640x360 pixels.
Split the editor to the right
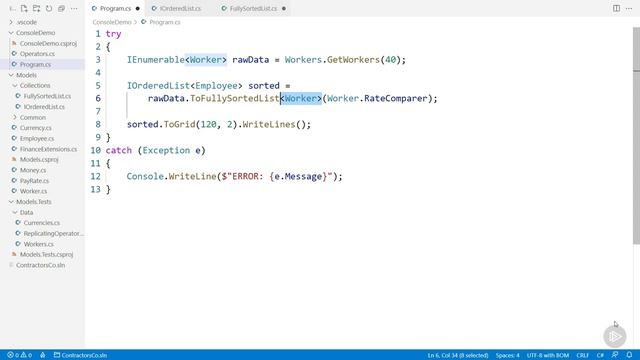pyautogui.click(x=616, y=8)
